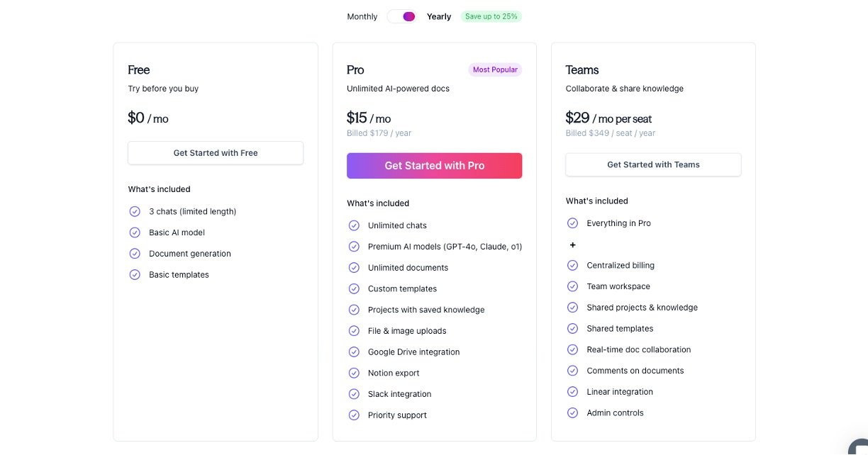Screen dimensions: 868x455
Task: Click the checkmark beside Centralized billing
Action: [x=573, y=265]
